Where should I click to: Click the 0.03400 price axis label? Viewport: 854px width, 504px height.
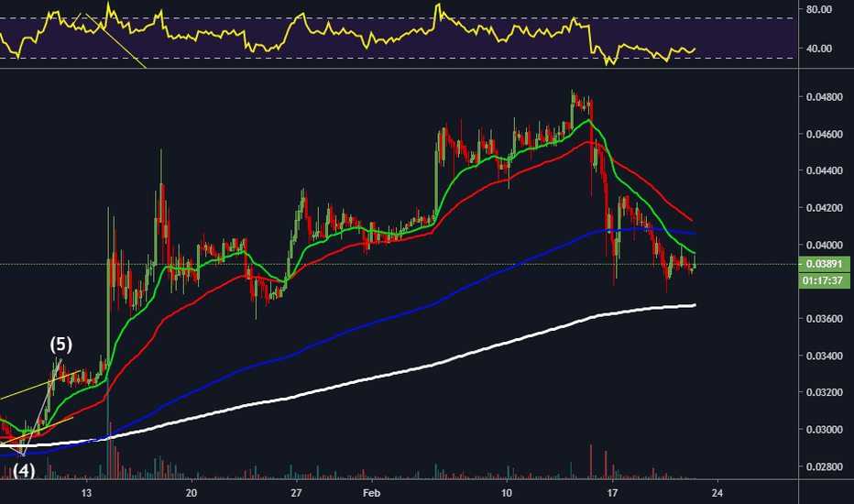pyautogui.click(x=824, y=356)
